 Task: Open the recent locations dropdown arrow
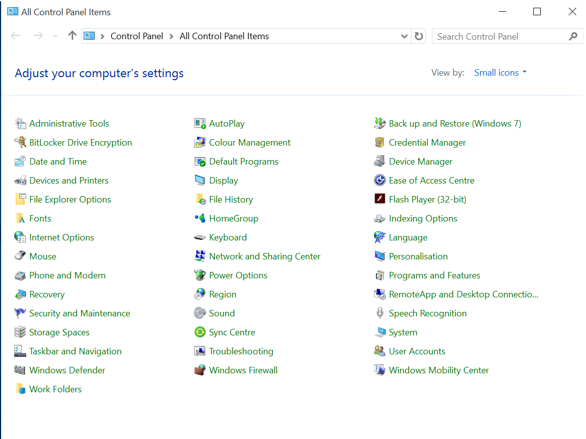(56, 36)
